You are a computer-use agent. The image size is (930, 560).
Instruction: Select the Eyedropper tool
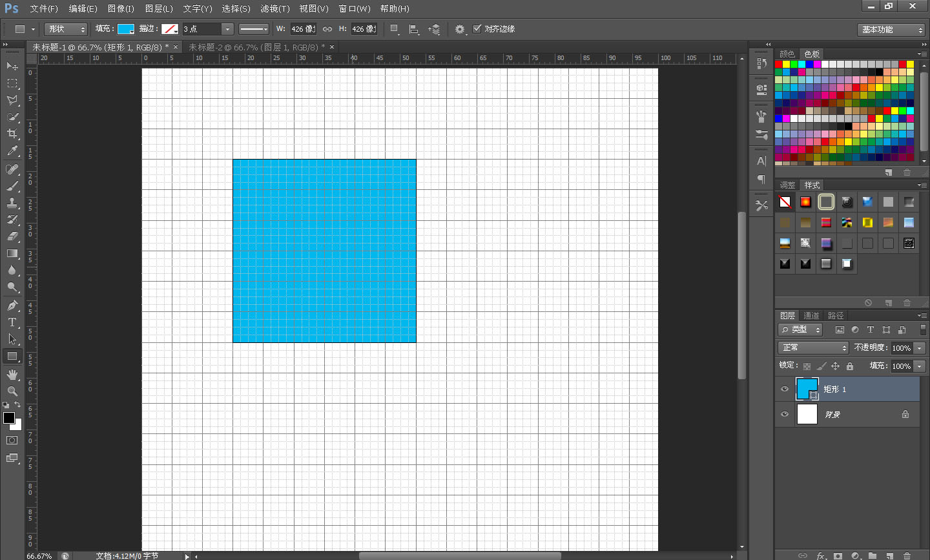click(x=12, y=151)
